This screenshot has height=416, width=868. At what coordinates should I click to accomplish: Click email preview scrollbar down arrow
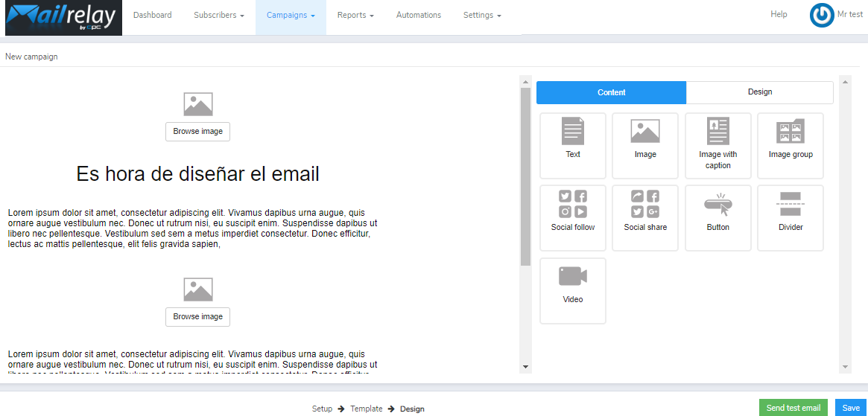[525, 367]
